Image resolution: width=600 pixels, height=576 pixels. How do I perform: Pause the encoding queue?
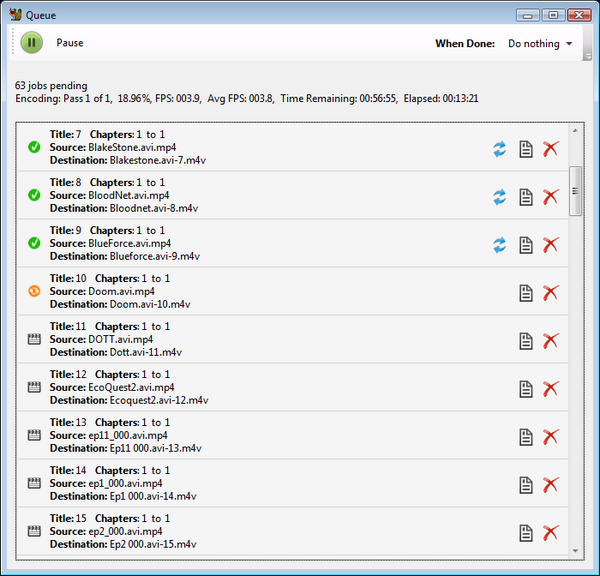(31, 42)
